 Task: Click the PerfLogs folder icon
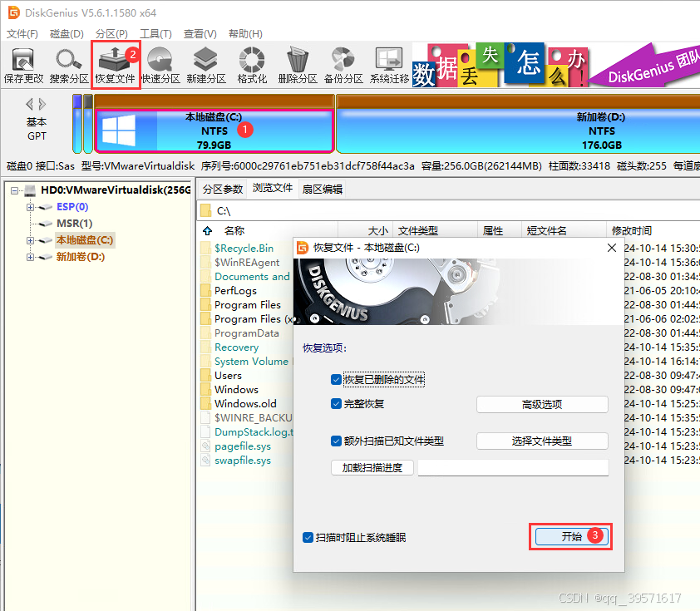[206, 290]
